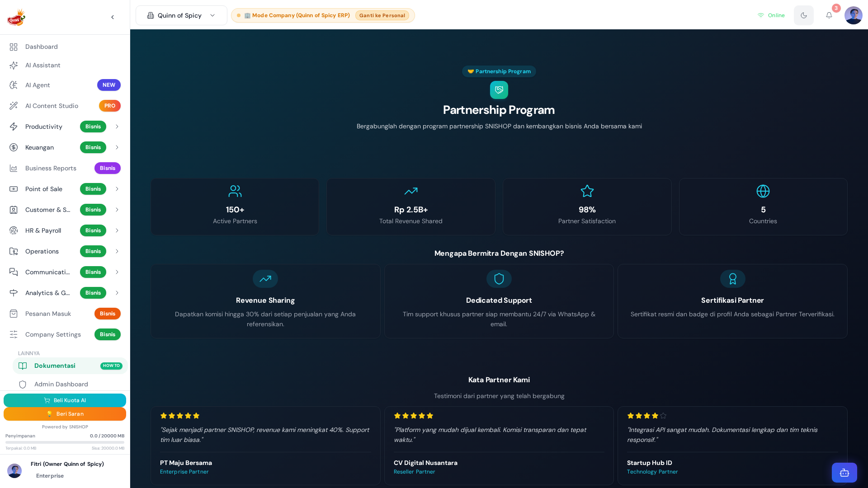
Task: Click the Partnership Program badge
Action: [x=499, y=71]
